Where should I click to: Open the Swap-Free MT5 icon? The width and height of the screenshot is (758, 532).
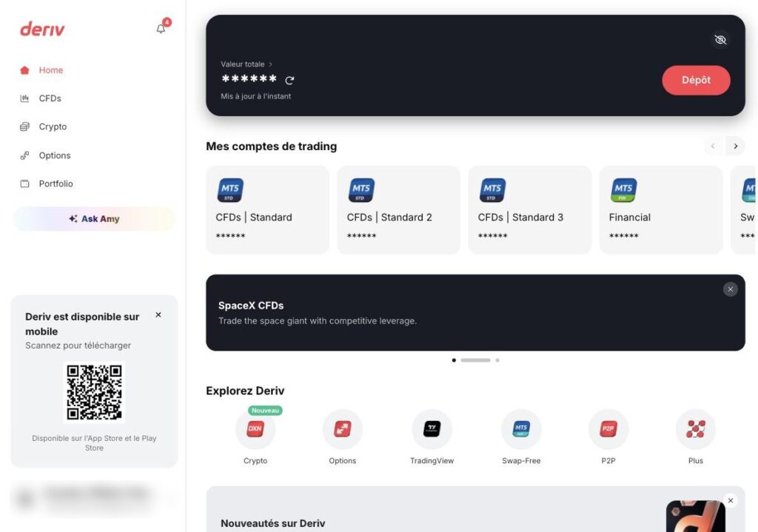(521, 429)
